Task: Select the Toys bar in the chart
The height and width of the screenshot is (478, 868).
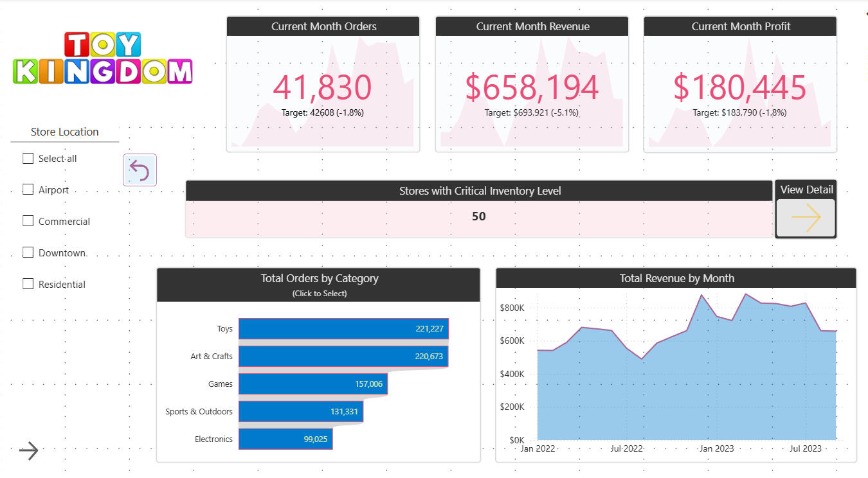Action: point(343,329)
